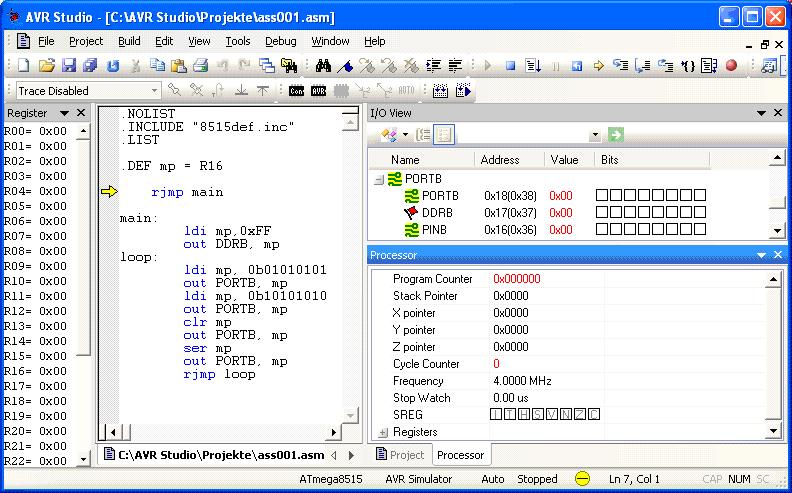Click the increase indent icon
The image size is (792, 493).
tap(433, 65)
